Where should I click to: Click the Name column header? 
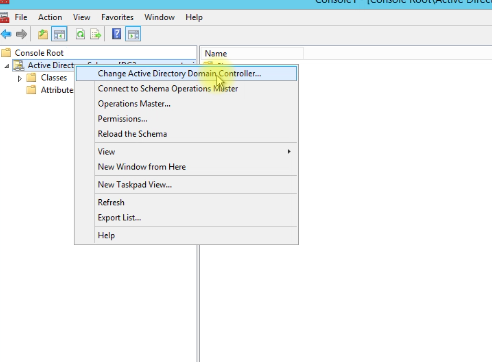click(x=253, y=54)
